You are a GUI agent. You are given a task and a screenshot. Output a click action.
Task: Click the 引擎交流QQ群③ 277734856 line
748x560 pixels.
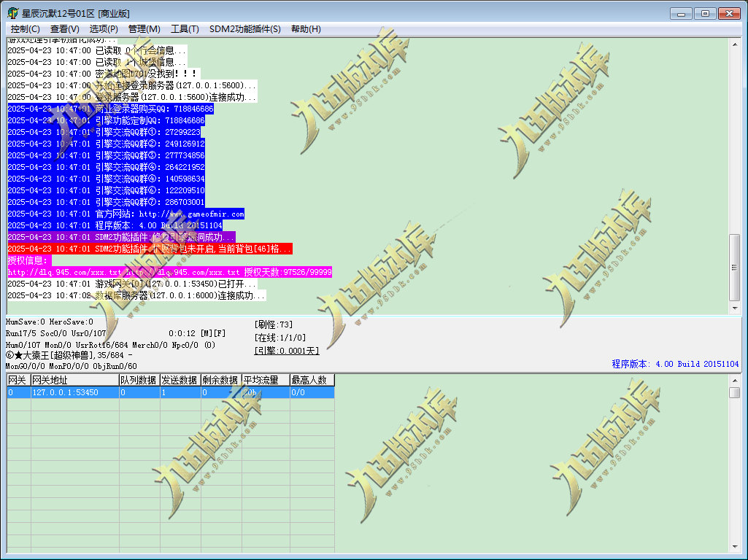[x=107, y=155]
